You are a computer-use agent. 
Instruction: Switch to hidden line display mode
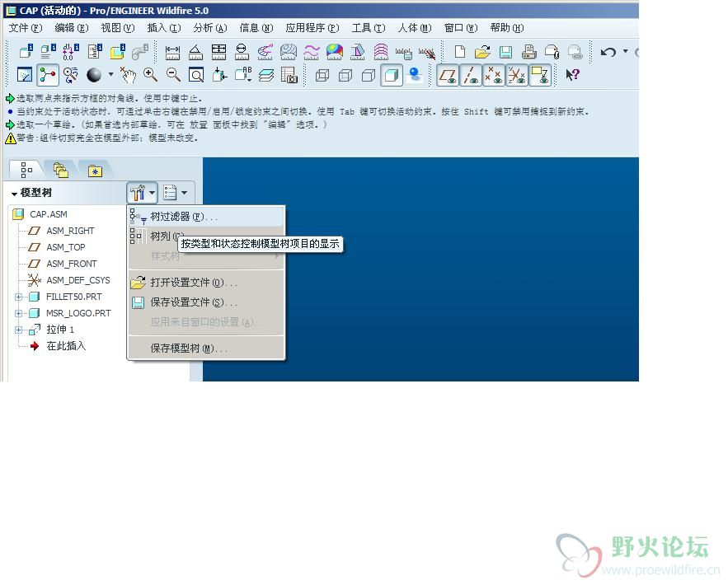coord(345,75)
